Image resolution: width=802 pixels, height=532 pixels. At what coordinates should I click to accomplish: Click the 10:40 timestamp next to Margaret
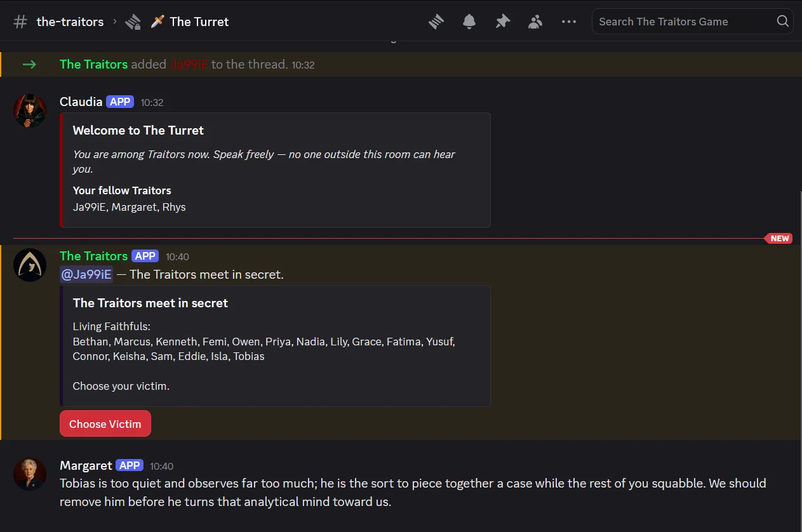click(162, 466)
